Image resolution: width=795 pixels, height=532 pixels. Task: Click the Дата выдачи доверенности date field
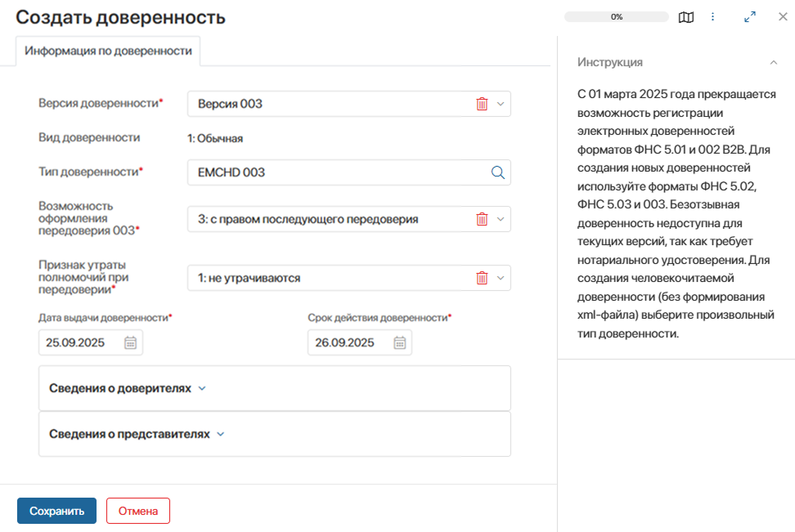80,342
